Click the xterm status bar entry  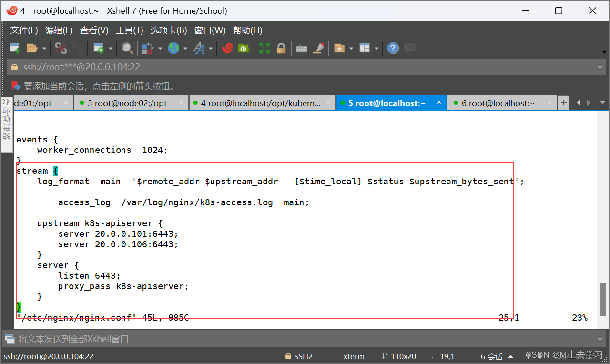click(354, 356)
